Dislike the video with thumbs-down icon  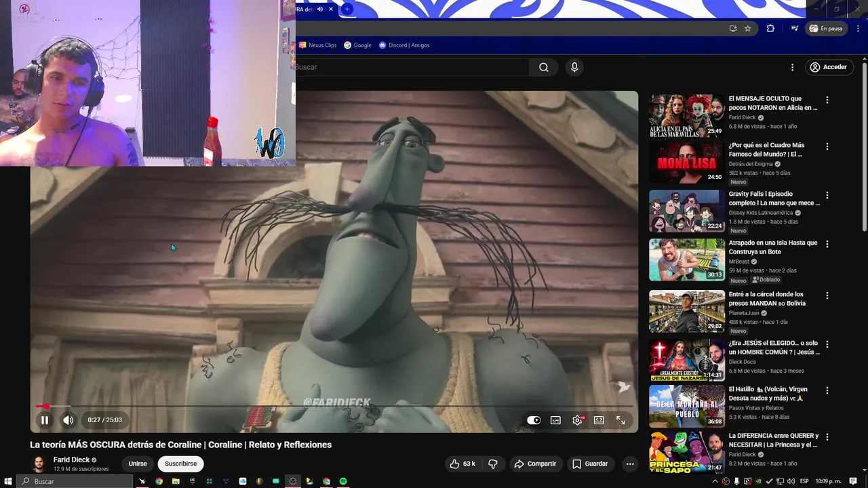493,464
